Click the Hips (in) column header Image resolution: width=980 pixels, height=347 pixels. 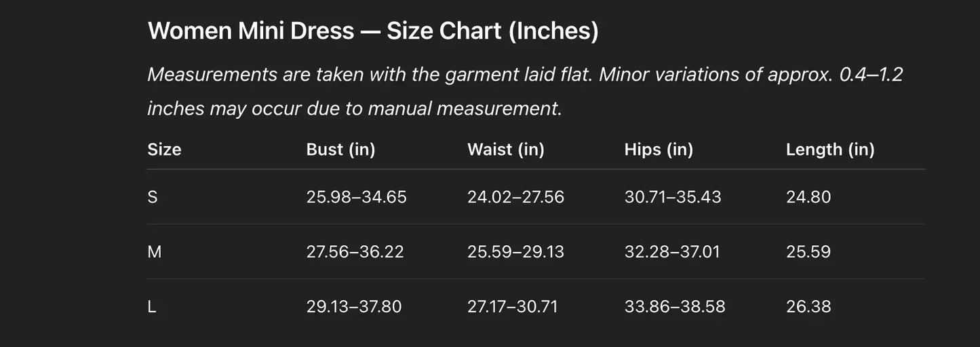click(659, 149)
